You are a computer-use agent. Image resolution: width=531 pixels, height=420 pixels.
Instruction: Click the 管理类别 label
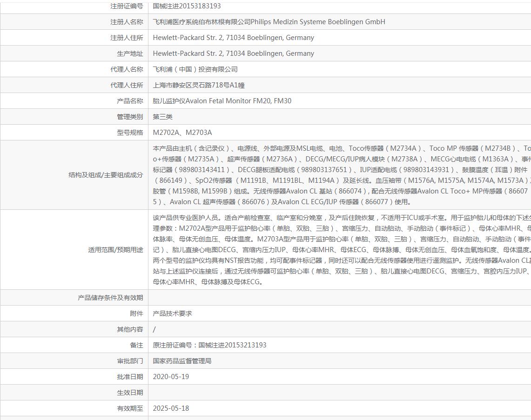tap(130, 117)
